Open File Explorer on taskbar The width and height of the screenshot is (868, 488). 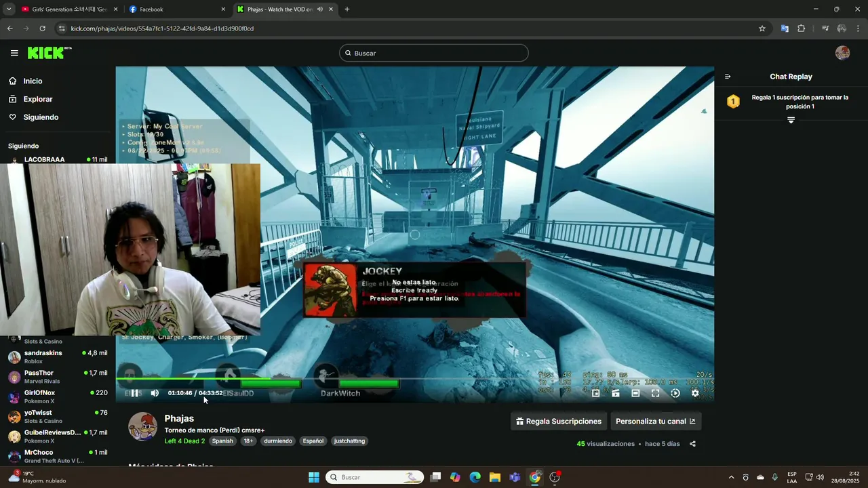point(495,477)
